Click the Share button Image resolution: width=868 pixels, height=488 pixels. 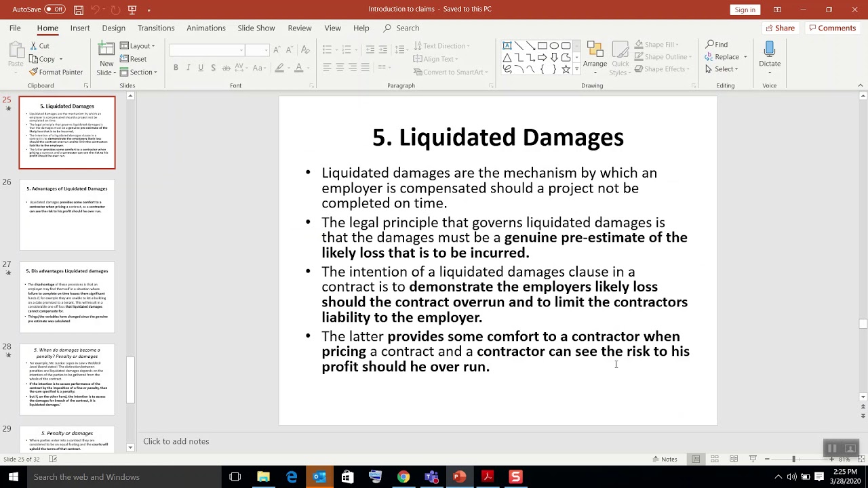[780, 28]
